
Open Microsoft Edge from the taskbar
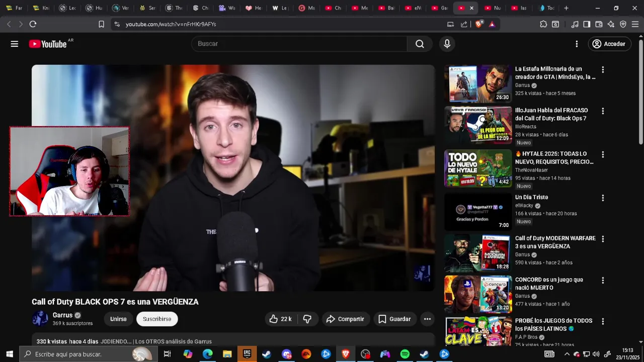pos(207,354)
